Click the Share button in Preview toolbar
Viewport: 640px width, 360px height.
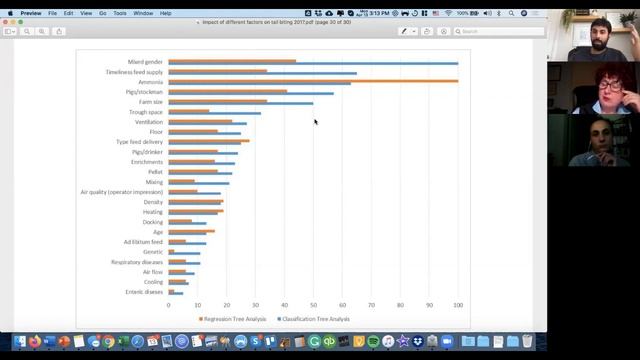59,31
